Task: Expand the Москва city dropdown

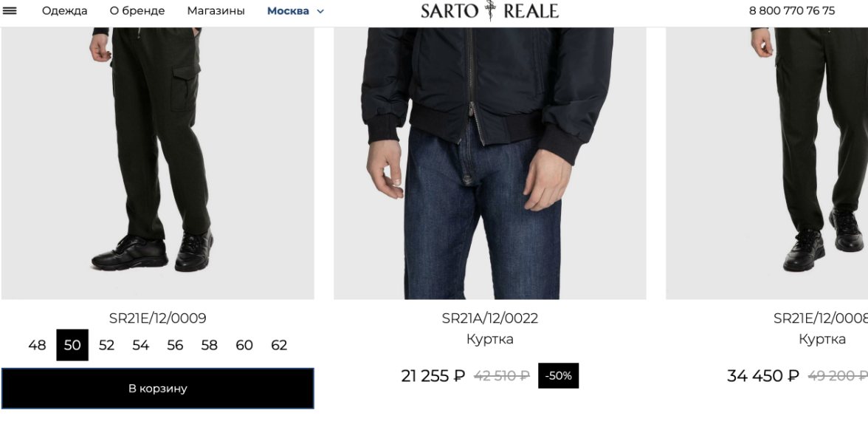Action: [295, 11]
